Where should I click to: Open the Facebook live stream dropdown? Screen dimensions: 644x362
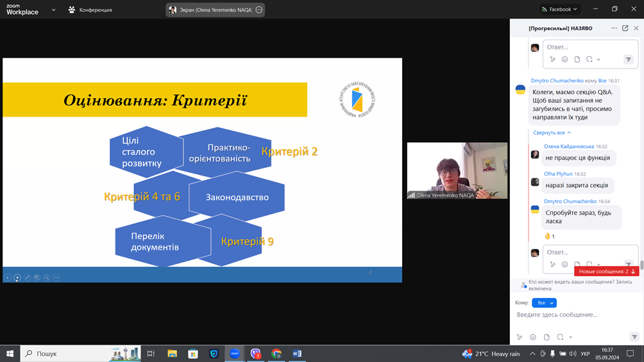point(559,9)
